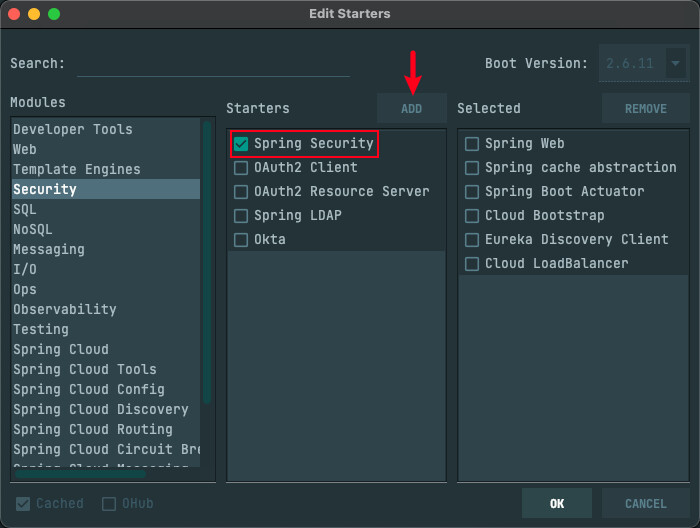Enable the Spring LDAP starter checkbox
The width and height of the screenshot is (700, 528).
pyautogui.click(x=241, y=216)
